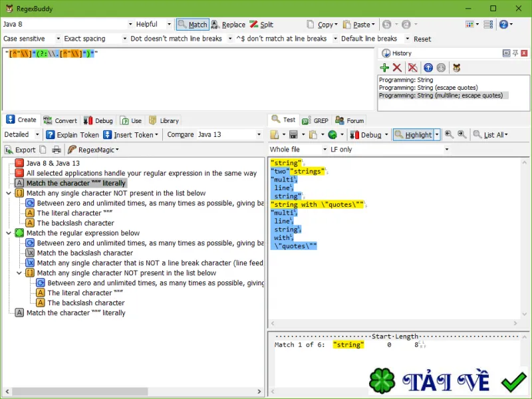The height and width of the screenshot is (399, 532).
Task: Click the redo icon in the top toolbar
Action: tap(406, 25)
